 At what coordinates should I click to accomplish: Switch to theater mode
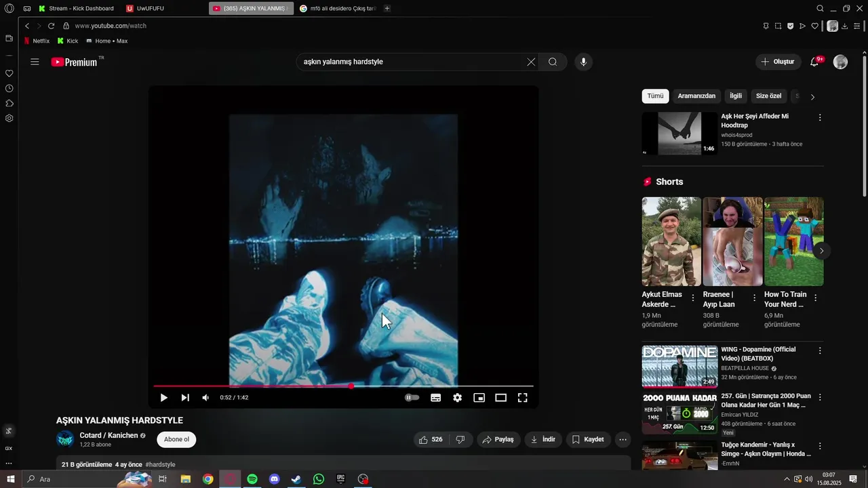(x=500, y=398)
